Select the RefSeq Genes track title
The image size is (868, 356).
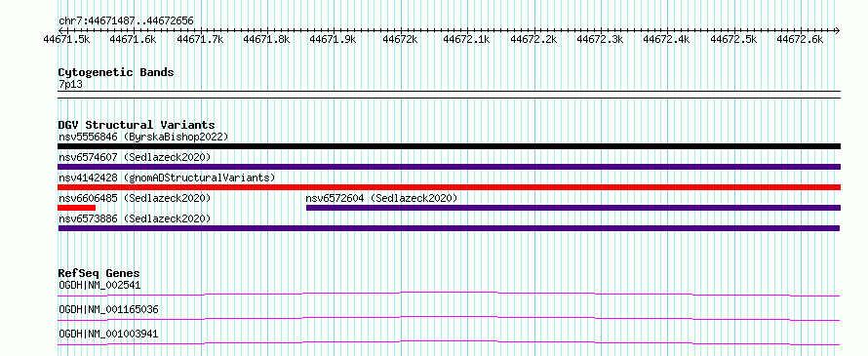click(99, 273)
